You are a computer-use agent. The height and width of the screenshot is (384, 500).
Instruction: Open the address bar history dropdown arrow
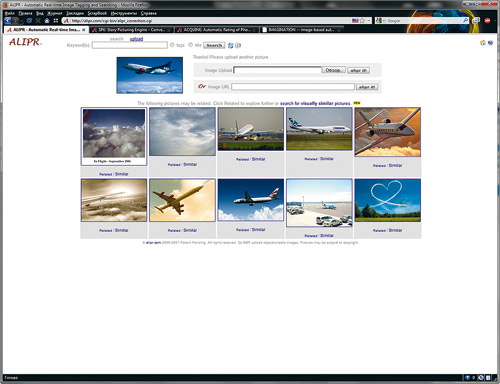[x=369, y=21]
